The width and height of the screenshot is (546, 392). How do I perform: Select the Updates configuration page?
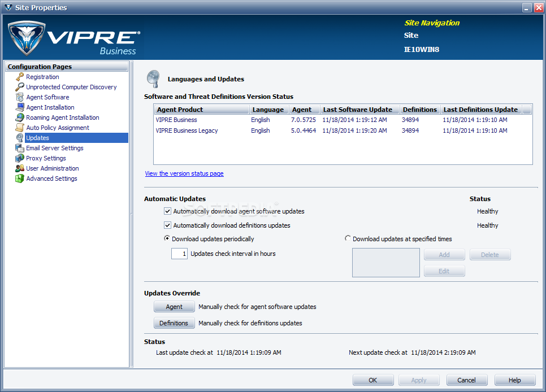pos(76,137)
